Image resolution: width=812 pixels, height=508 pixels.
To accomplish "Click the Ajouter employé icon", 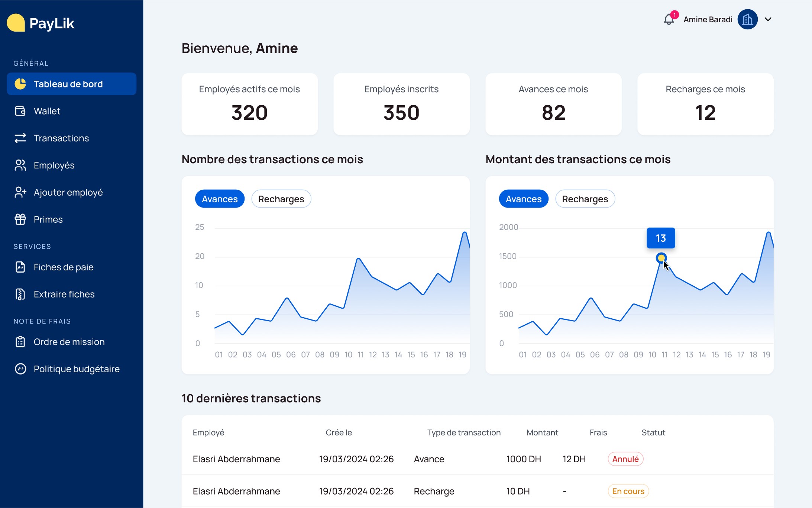I will point(20,192).
